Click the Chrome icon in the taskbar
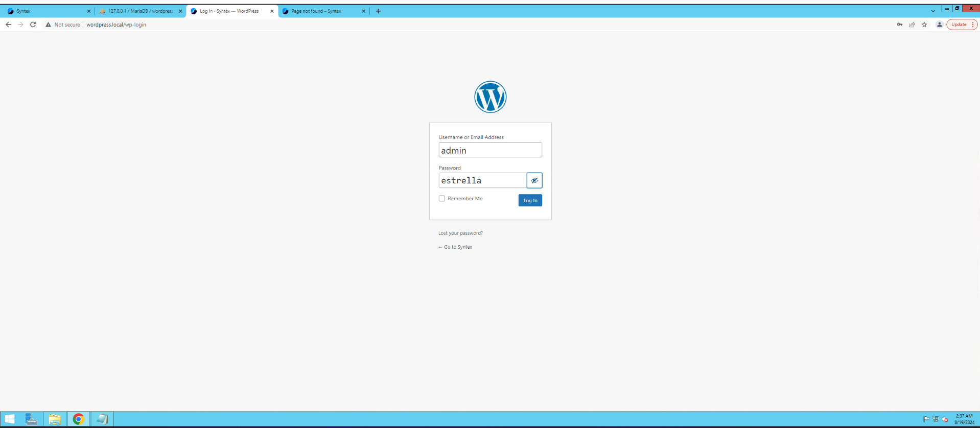The image size is (980, 428). coord(78,419)
